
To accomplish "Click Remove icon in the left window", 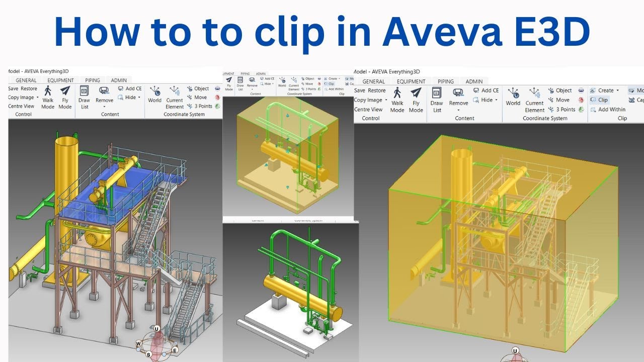I will [104, 91].
